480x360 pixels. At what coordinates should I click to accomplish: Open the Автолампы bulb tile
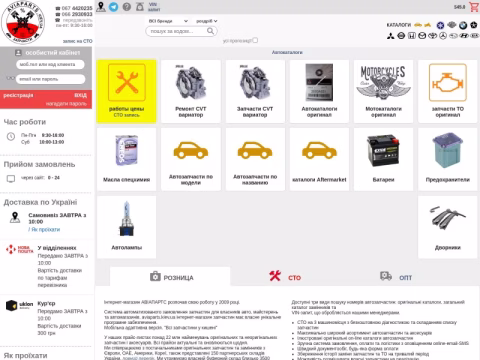[126, 227]
